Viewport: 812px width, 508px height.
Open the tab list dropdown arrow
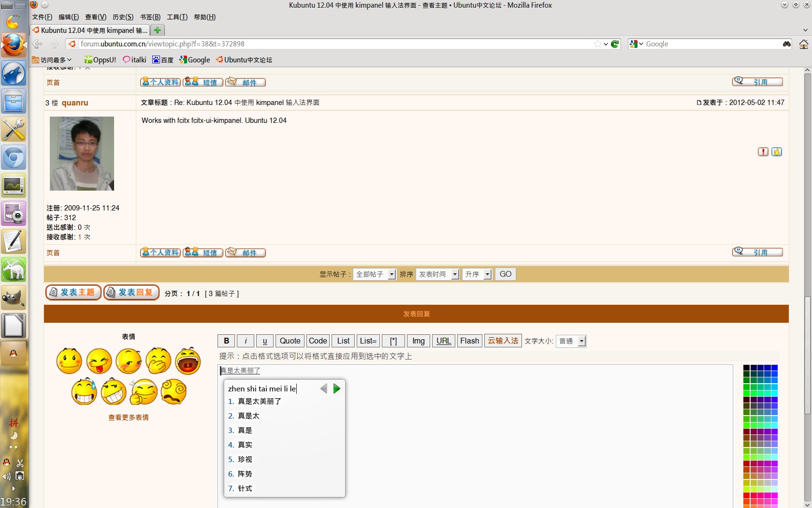coord(805,30)
